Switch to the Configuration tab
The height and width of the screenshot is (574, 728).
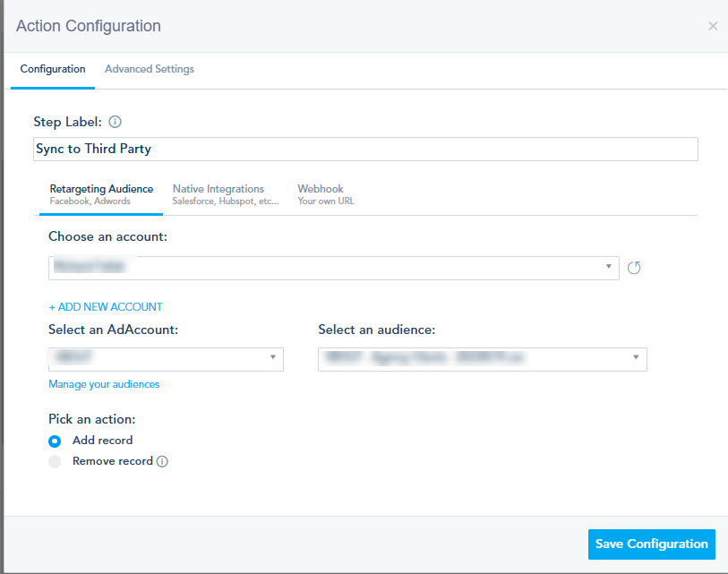[x=53, y=69]
